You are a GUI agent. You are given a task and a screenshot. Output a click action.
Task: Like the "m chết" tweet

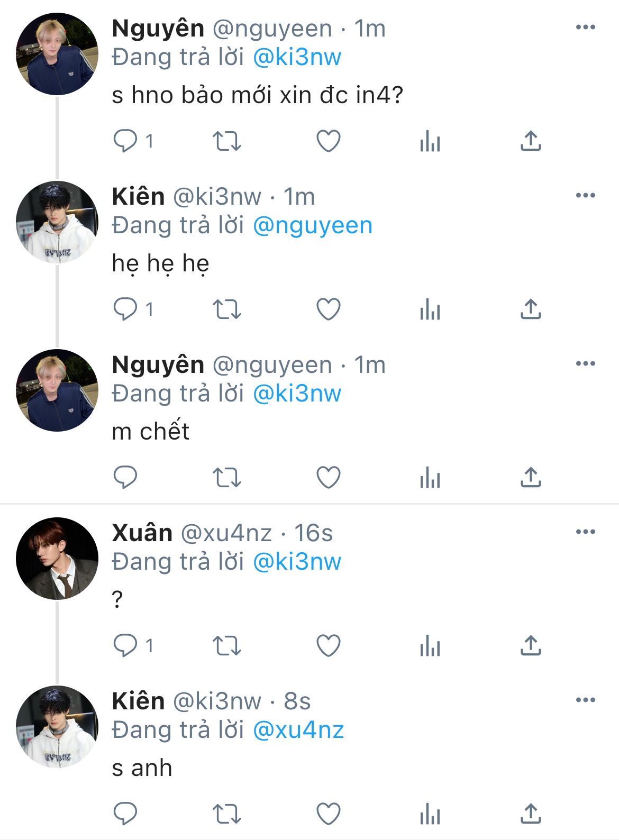coord(328,478)
